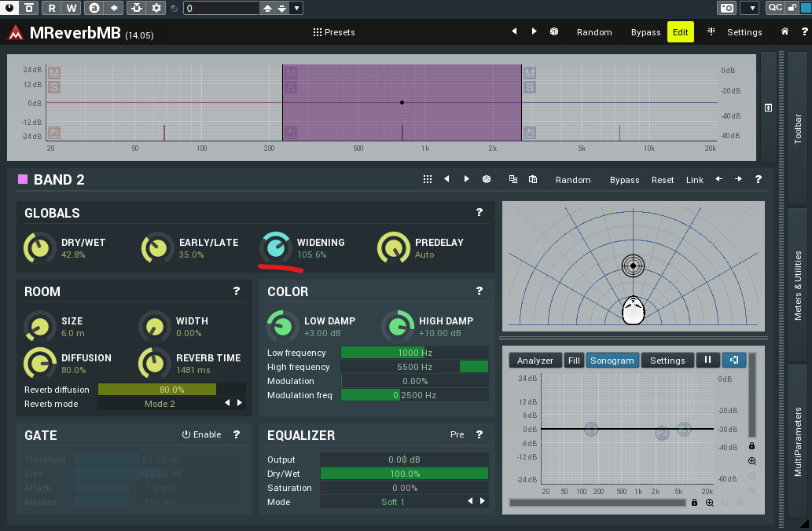The height and width of the screenshot is (531, 812).
Task: Open the Presets grid in the header
Action: (334, 32)
